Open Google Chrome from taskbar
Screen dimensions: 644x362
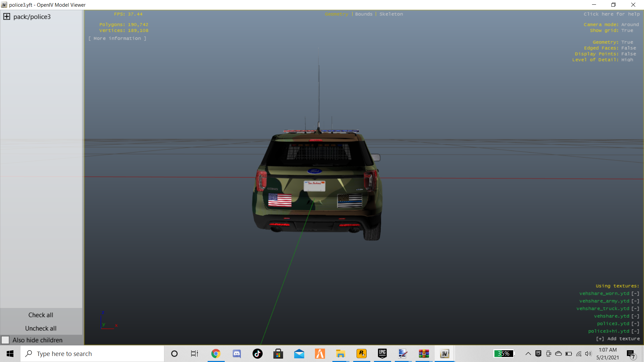click(x=216, y=354)
